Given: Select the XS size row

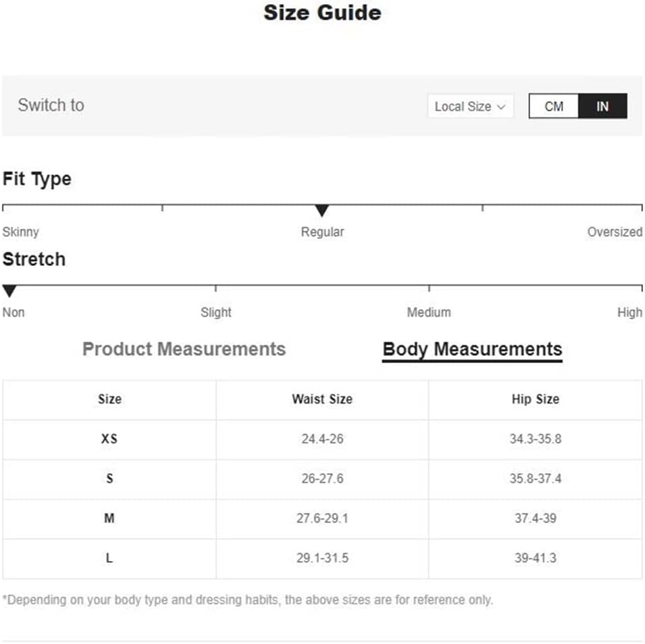Looking at the screenshot, I should coord(322,439).
